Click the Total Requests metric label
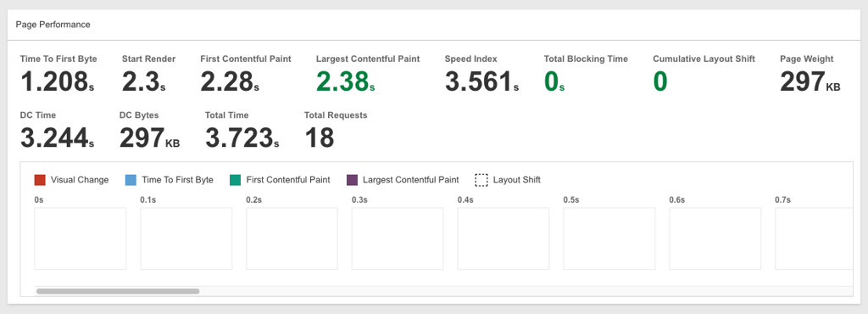This screenshot has height=314, width=868. (336, 115)
